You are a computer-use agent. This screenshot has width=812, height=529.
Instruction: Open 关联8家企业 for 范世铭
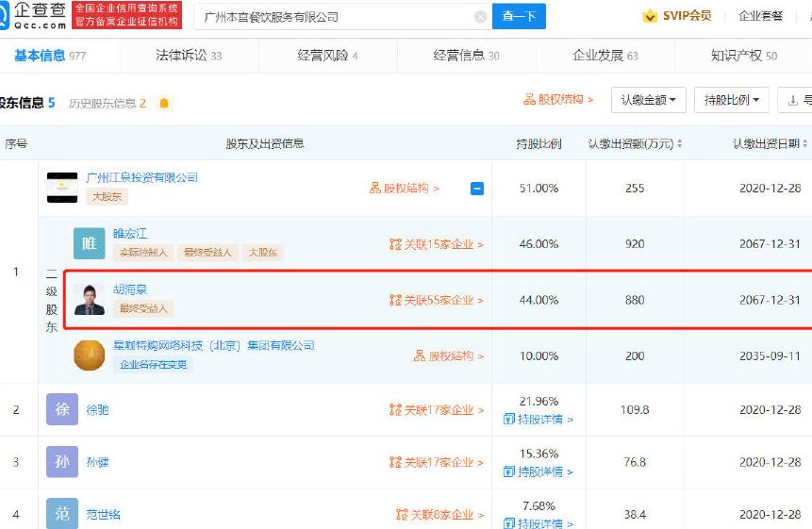439,515
